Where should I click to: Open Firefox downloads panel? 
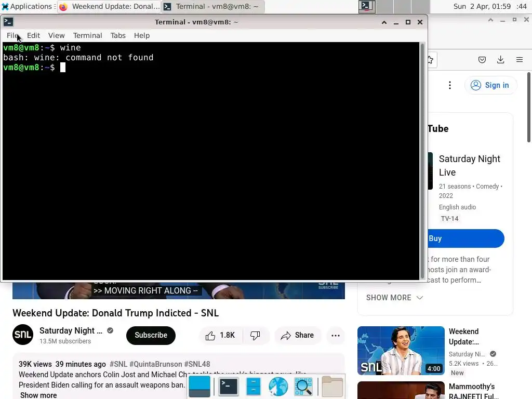pos(500,60)
